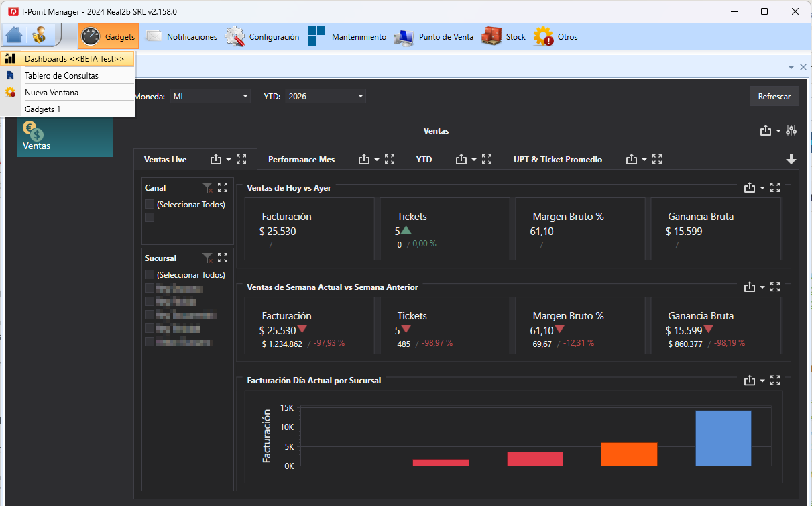
Task: Open the Gadgets menu
Action: 108,37
